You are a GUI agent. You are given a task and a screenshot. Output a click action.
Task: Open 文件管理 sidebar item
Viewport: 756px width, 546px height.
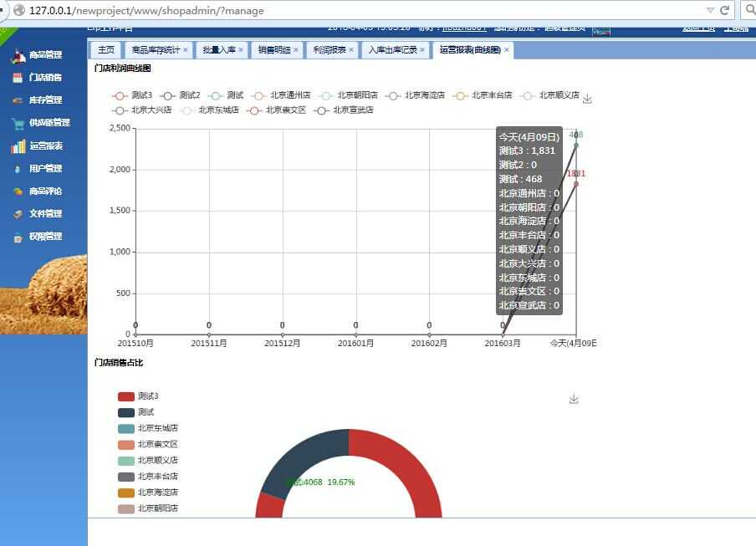pos(38,213)
